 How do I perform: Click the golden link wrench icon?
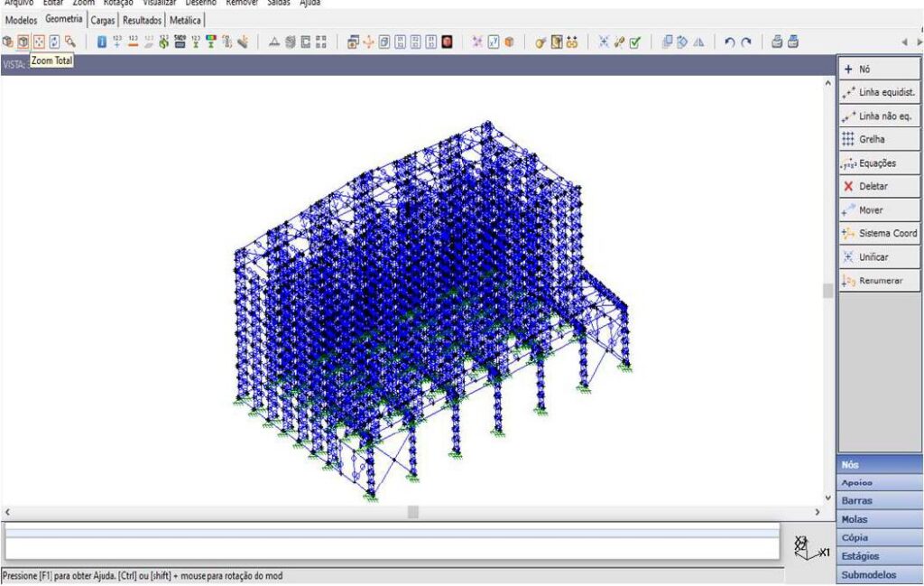(x=619, y=42)
